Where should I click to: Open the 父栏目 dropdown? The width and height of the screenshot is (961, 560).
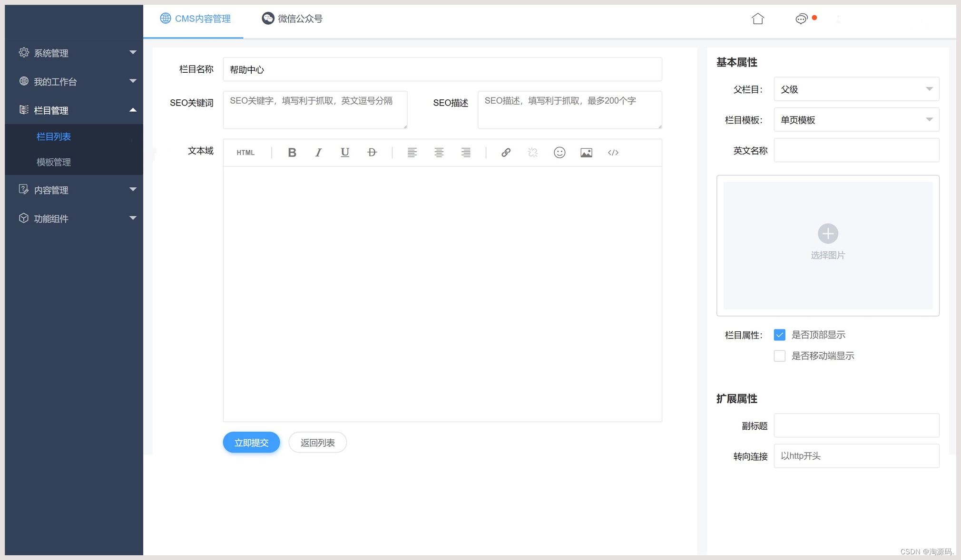[856, 89]
